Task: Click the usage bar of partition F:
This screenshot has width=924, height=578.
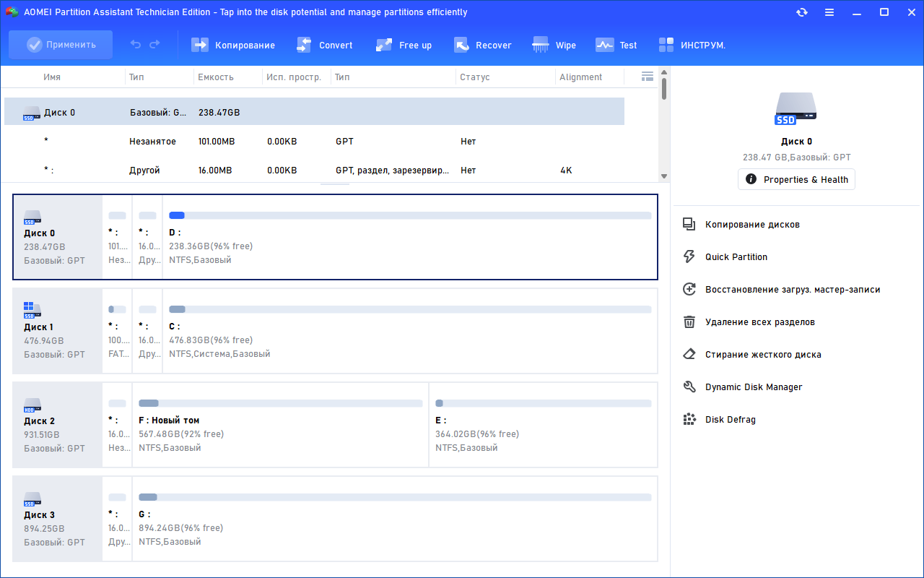Action: coord(280,403)
